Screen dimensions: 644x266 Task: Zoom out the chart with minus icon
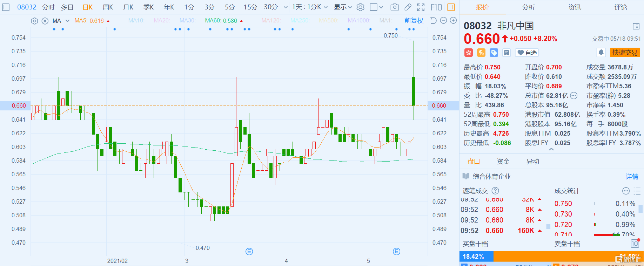[x=443, y=21]
